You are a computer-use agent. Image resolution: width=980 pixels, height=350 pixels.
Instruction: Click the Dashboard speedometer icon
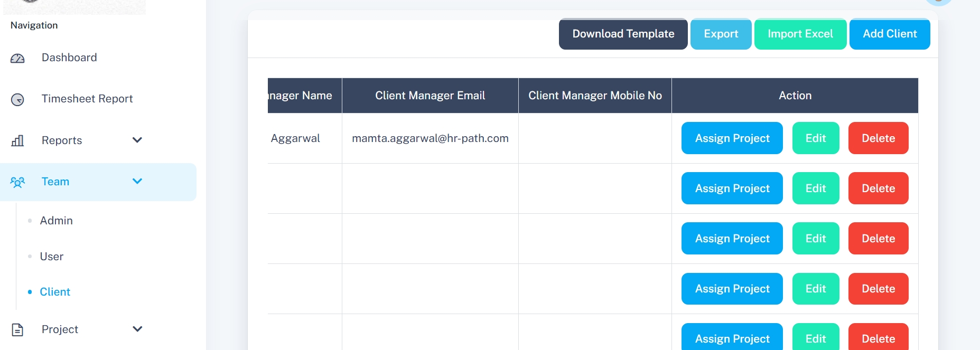(17, 58)
